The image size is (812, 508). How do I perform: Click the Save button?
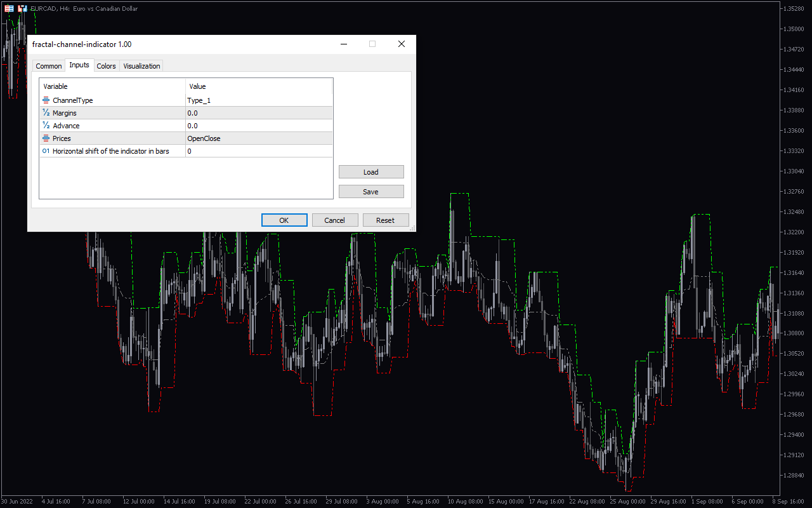[371, 192]
